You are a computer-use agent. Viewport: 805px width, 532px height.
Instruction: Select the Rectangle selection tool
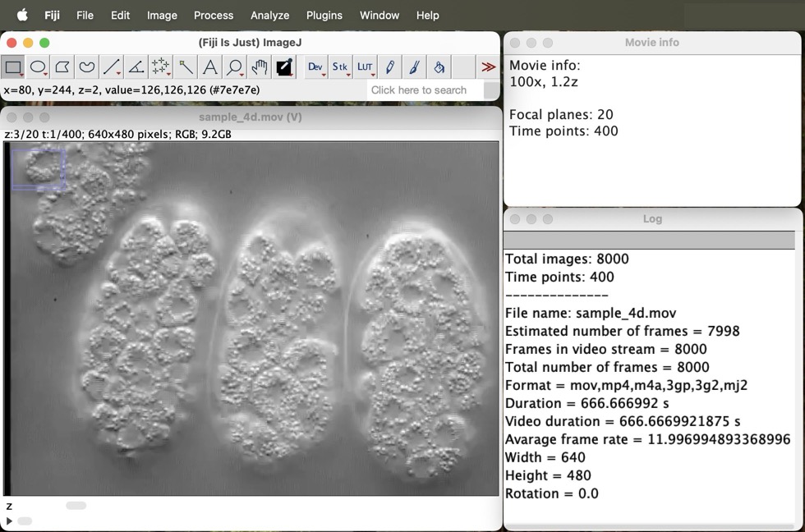click(x=13, y=67)
